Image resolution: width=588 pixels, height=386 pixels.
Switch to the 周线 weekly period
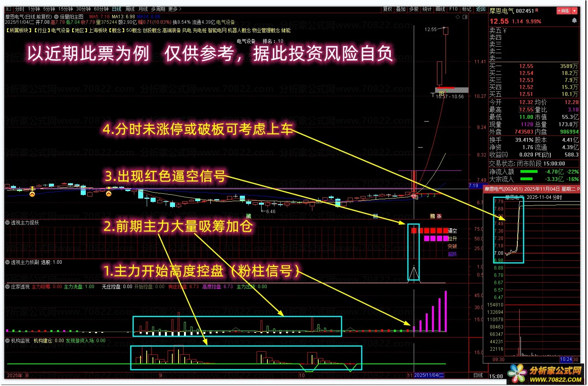[x=130, y=9]
